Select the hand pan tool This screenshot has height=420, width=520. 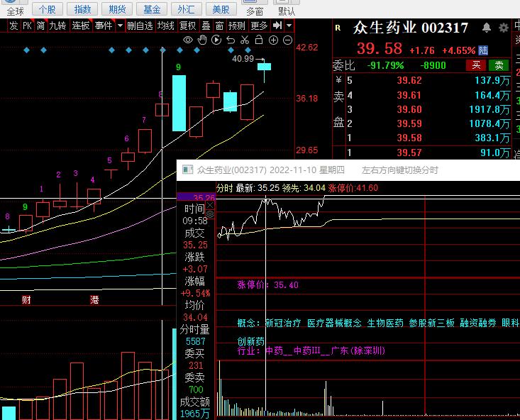(202, 40)
